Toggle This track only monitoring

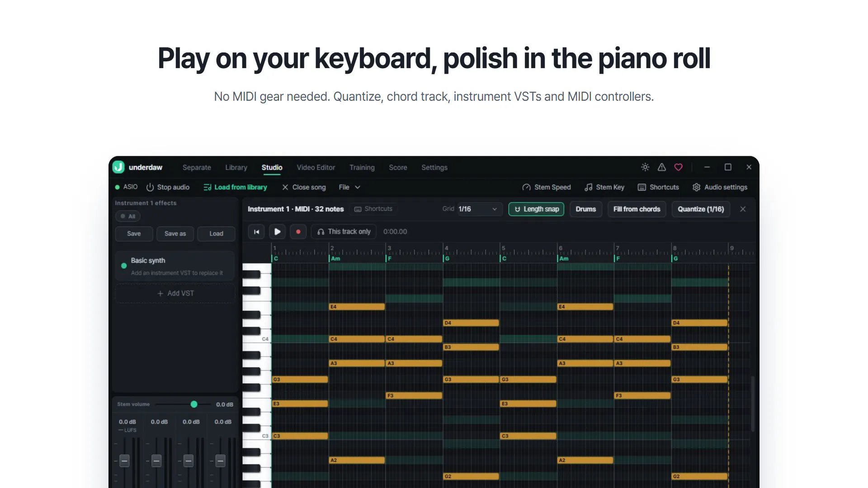tap(344, 232)
